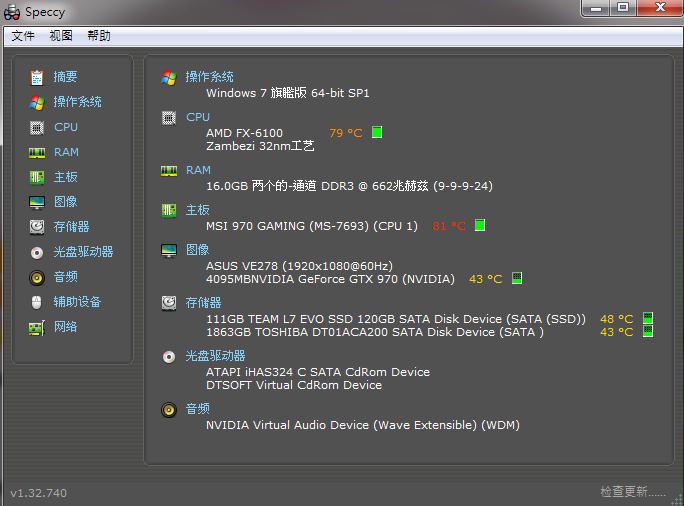Click NVIDIA Virtual Audio Device line
684x506 pixels.
tap(363, 425)
